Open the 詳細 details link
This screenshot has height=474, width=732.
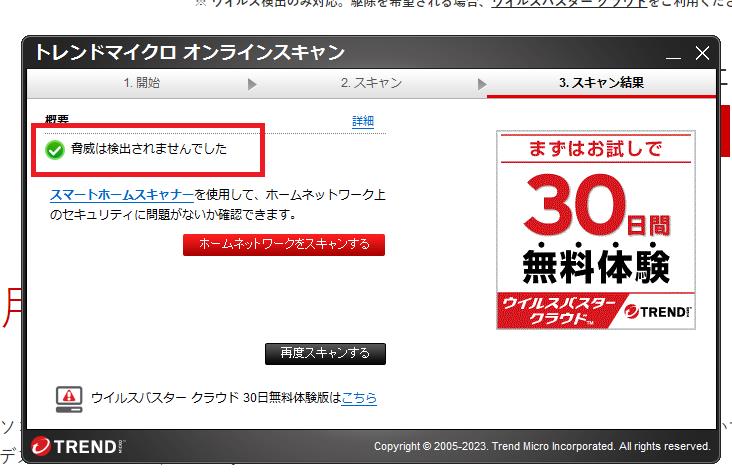(363, 121)
